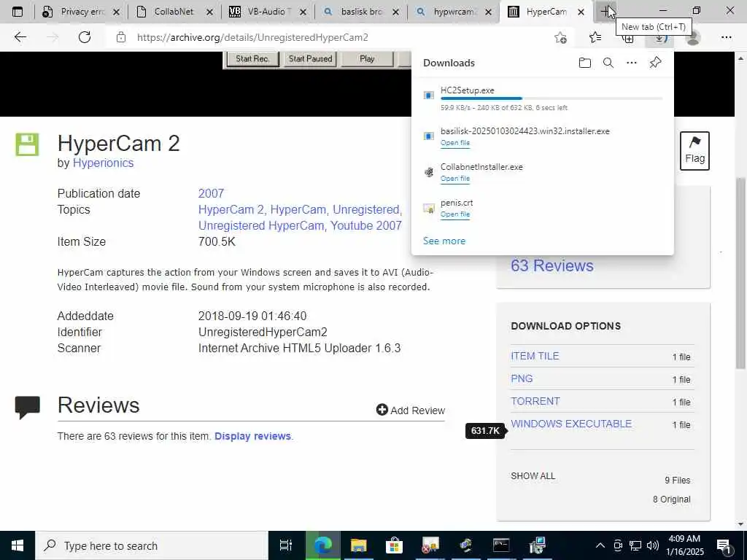
Task: Open Microsoft Store from taskbar
Action: pos(394,545)
